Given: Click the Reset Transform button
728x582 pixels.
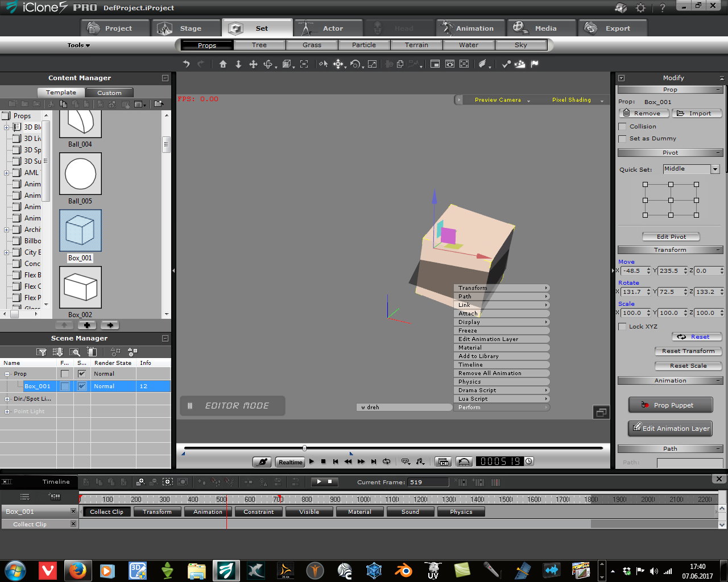Looking at the screenshot, I should (x=688, y=351).
